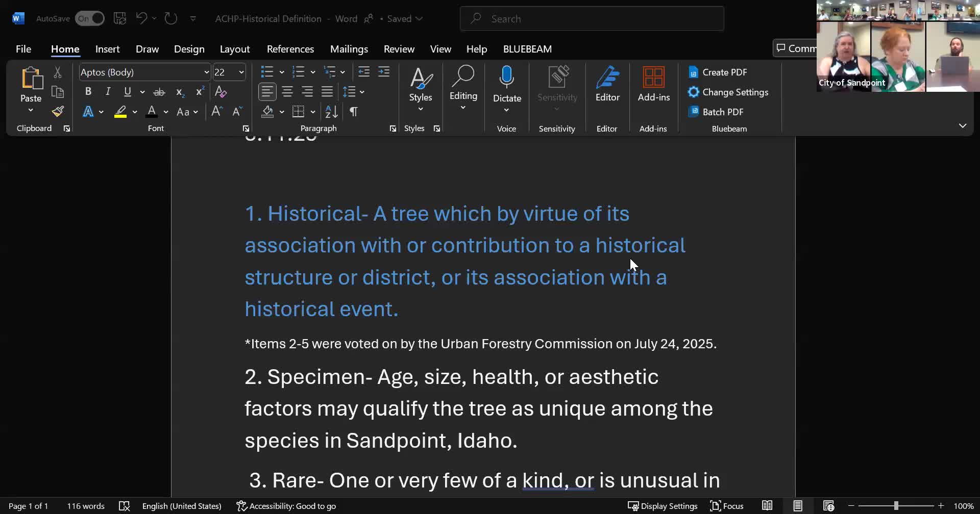
Task: Open the font name dropdown
Action: coord(206,72)
